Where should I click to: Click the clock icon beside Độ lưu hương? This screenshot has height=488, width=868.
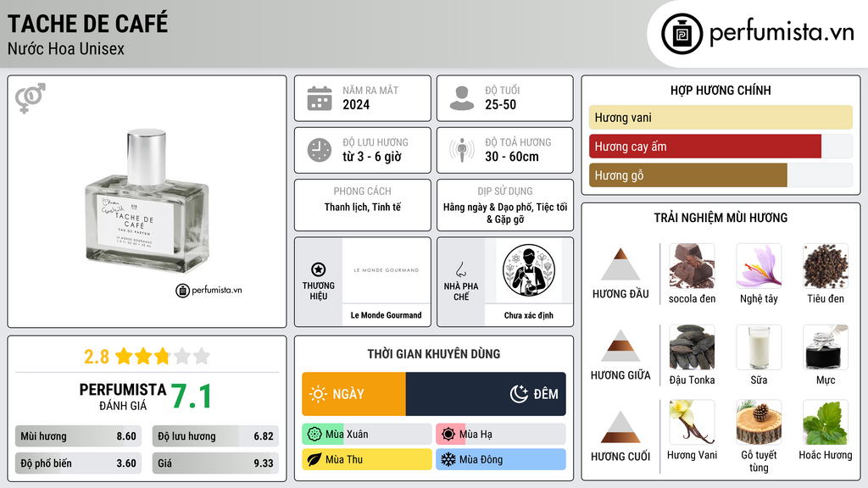[x=320, y=151]
